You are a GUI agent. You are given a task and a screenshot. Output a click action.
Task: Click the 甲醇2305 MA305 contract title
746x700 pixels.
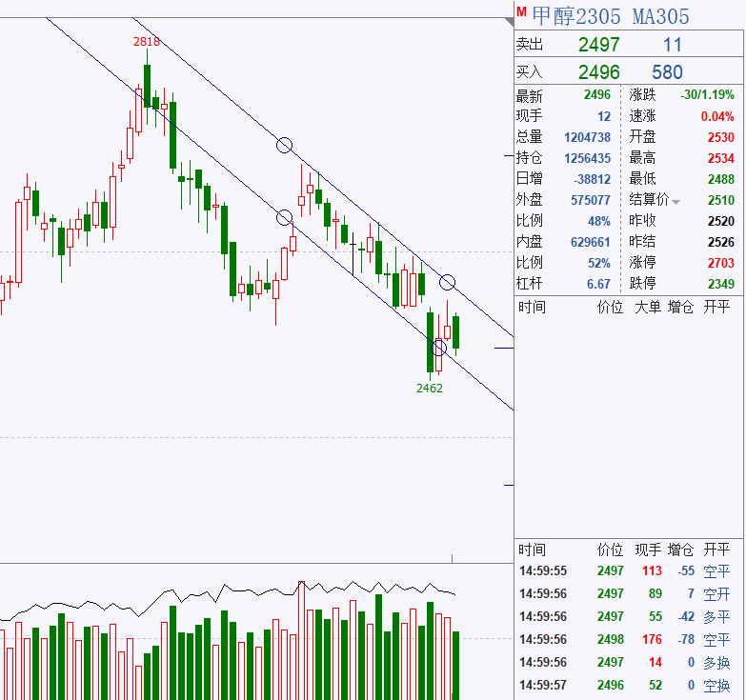point(610,16)
